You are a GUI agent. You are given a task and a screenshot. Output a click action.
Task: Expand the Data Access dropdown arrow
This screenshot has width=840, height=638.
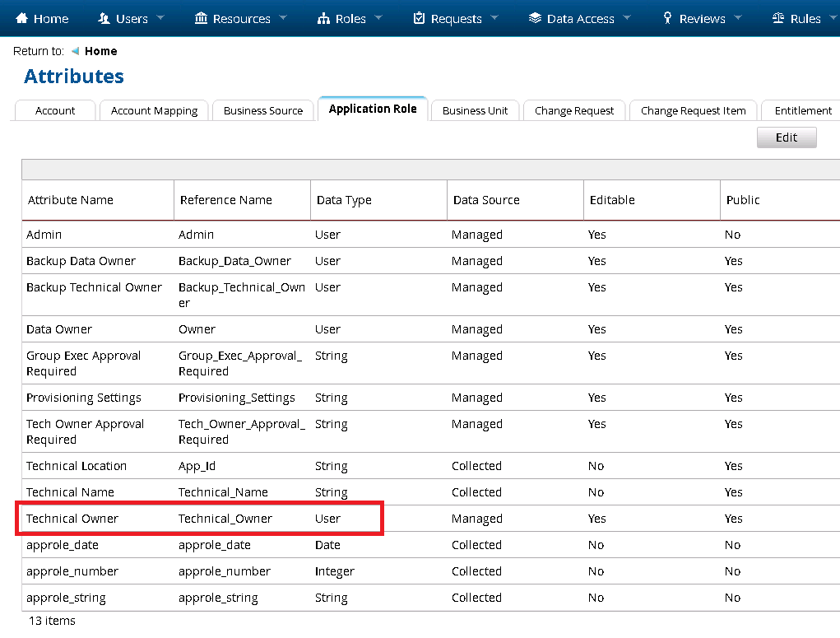(x=627, y=18)
